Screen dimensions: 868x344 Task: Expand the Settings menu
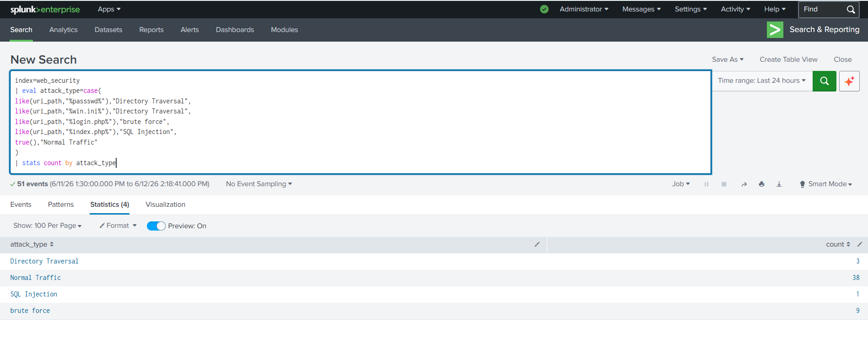[690, 9]
